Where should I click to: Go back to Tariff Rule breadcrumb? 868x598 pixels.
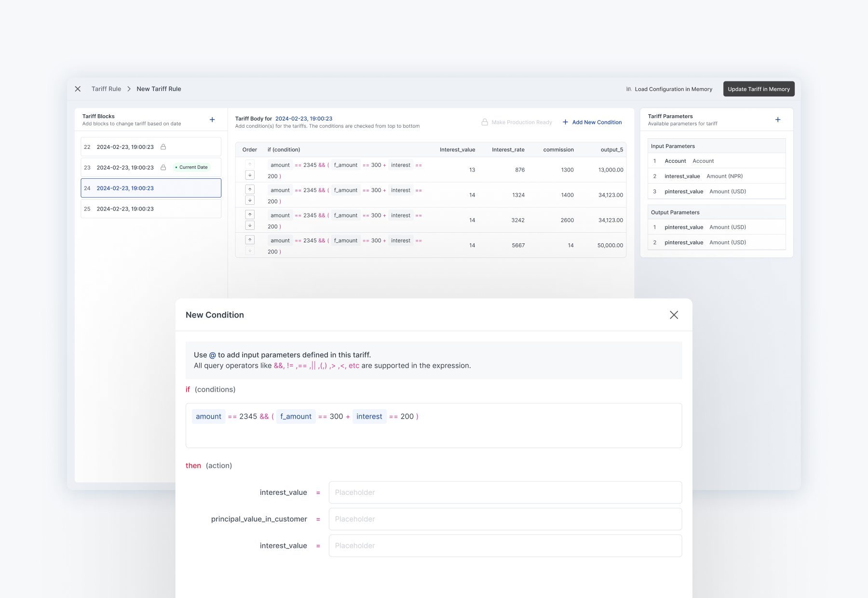[x=106, y=89]
